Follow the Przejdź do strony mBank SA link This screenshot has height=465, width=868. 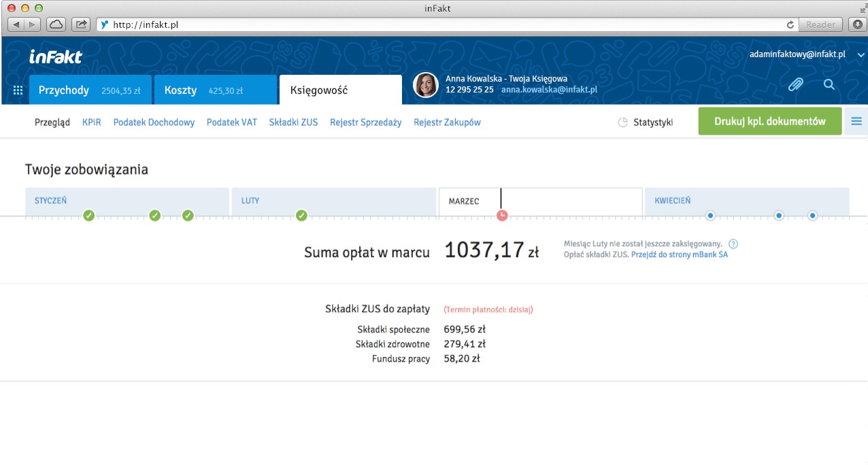coord(679,255)
